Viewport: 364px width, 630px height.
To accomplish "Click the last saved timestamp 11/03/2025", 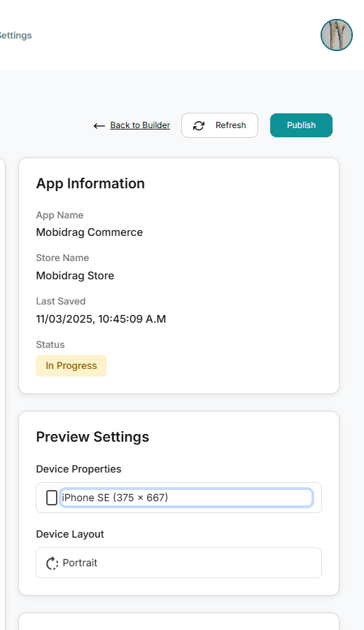I will [101, 319].
